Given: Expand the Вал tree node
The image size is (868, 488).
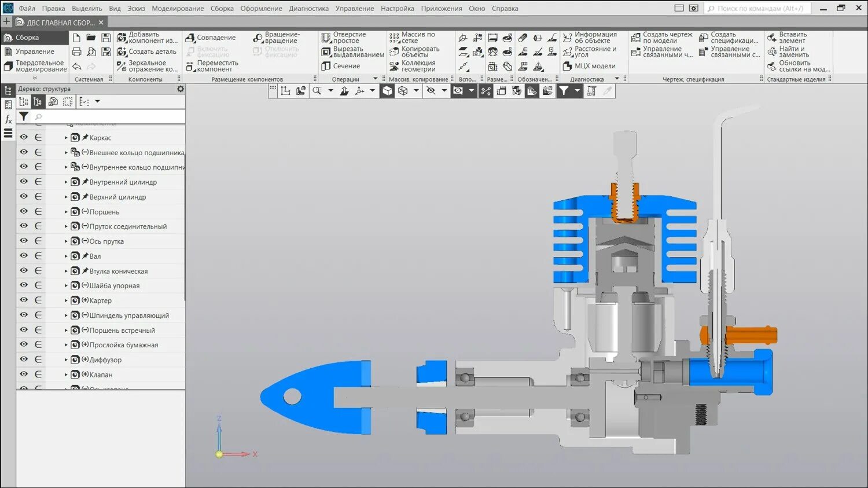Looking at the screenshot, I should (x=66, y=256).
